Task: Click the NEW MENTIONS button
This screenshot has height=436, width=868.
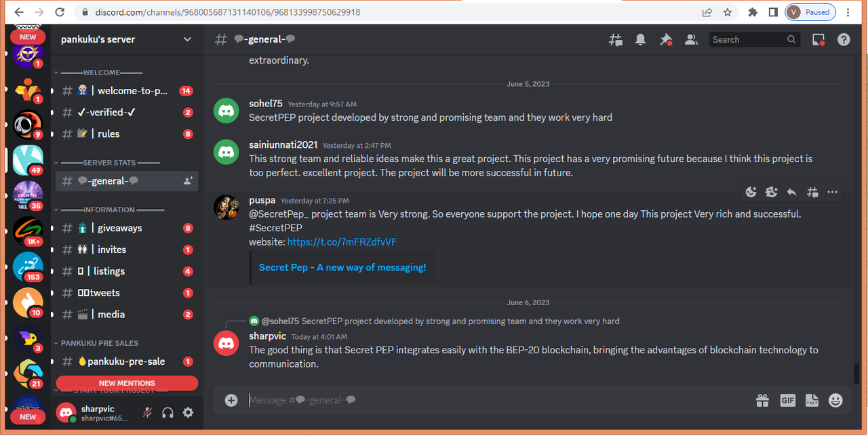Action: [127, 383]
